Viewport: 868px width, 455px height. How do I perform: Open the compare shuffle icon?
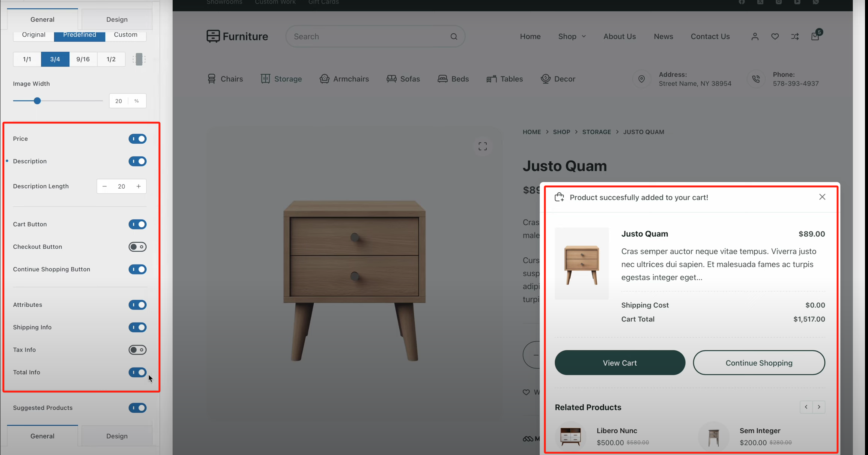[795, 36]
